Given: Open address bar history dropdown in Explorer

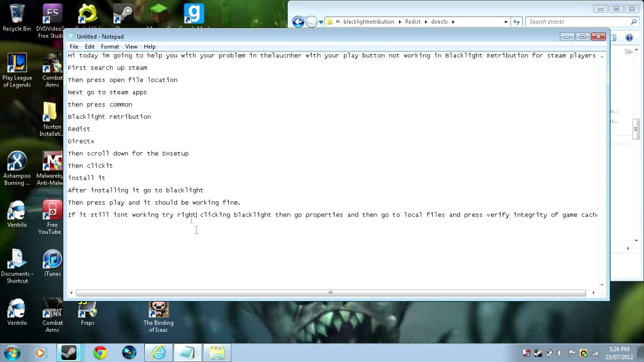Looking at the screenshot, I should 506,22.
